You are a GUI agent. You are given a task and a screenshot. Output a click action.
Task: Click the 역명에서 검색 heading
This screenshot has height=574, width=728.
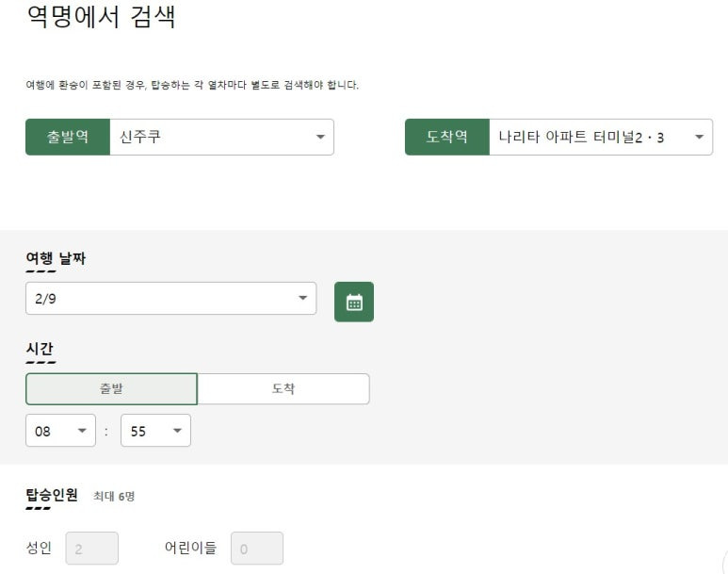click(101, 17)
